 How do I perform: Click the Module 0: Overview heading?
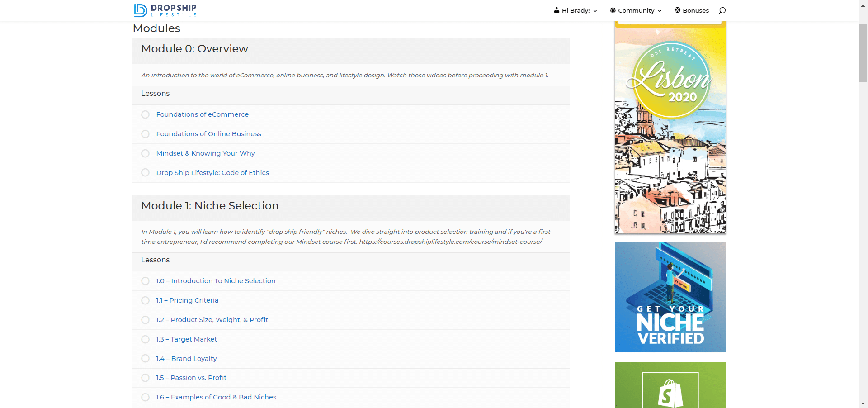194,49
